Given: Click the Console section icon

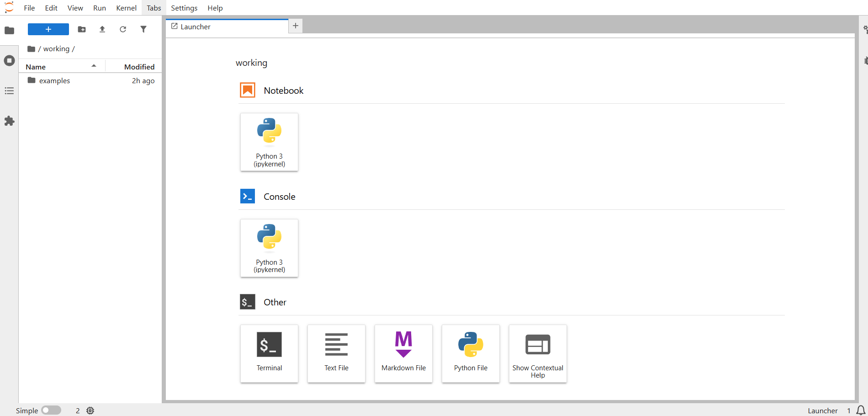Looking at the screenshot, I should [x=248, y=196].
